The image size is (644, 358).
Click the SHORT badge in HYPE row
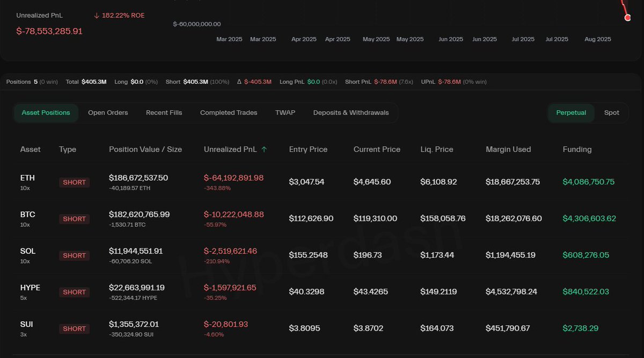[74, 292]
